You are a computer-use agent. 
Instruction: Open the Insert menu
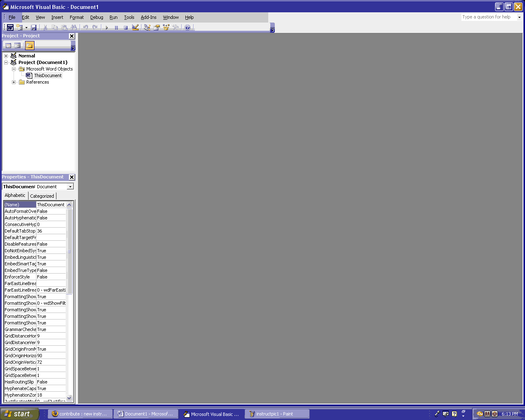57,17
